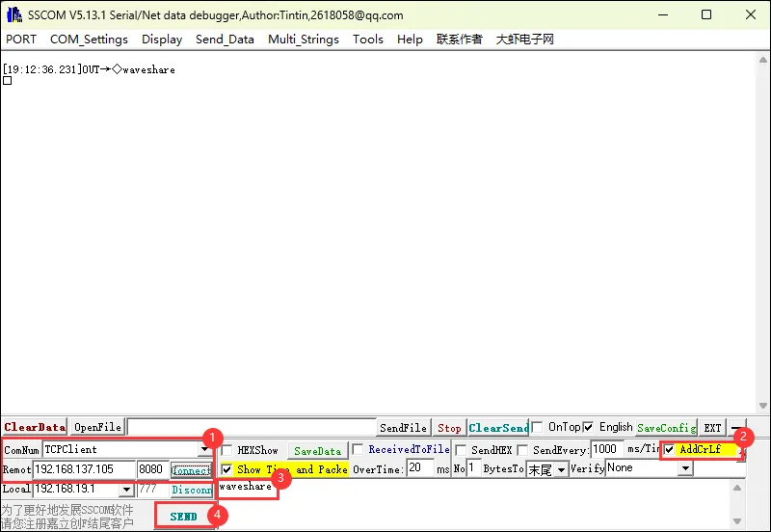
Task: Click the OpenFile button
Action: 97,427
